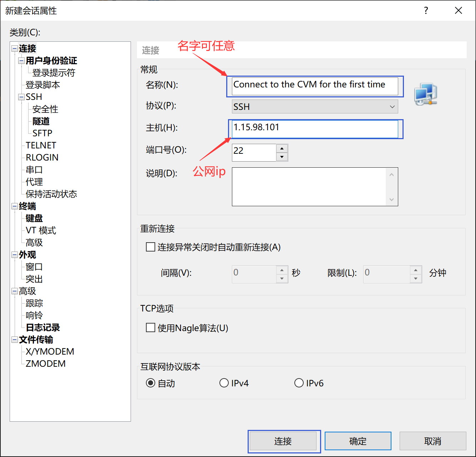Image resolution: width=476 pixels, height=457 pixels.
Task: Select 日志记录 in the tree
Action: 43,327
